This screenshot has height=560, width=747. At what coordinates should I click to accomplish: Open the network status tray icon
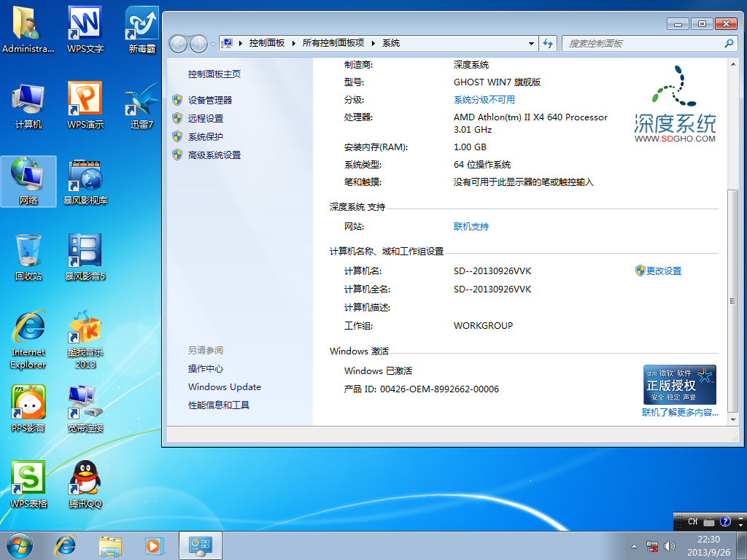click(x=652, y=546)
